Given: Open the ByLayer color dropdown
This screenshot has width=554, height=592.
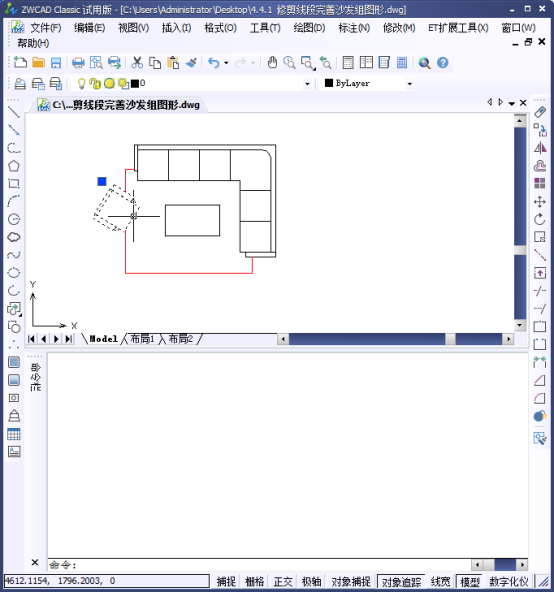Looking at the screenshot, I should [x=409, y=84].
